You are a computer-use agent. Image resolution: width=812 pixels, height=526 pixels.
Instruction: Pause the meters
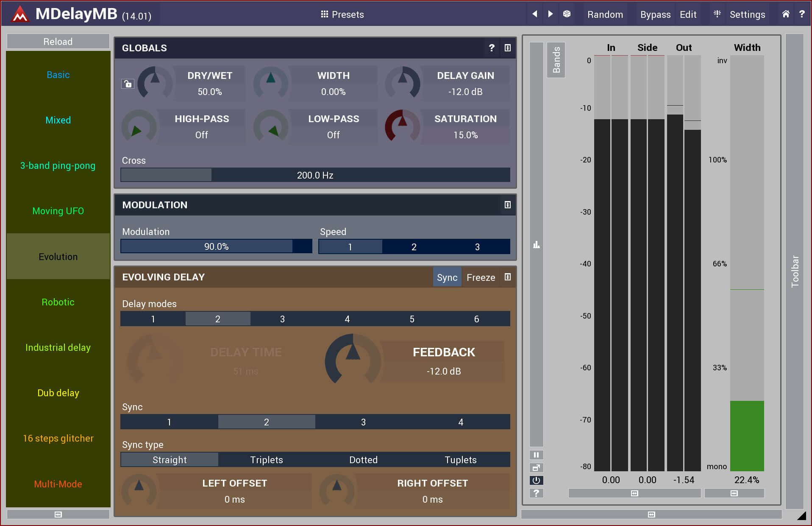(x=537, y=455)
